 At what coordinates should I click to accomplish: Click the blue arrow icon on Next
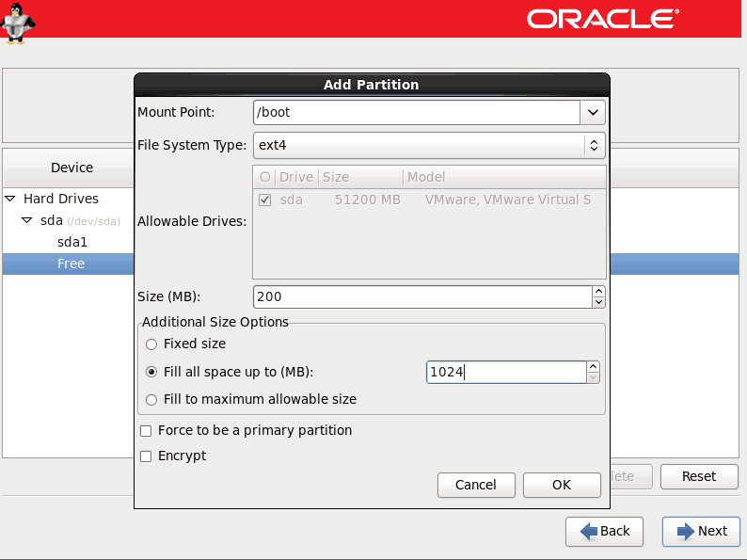[x=686, y=531]
